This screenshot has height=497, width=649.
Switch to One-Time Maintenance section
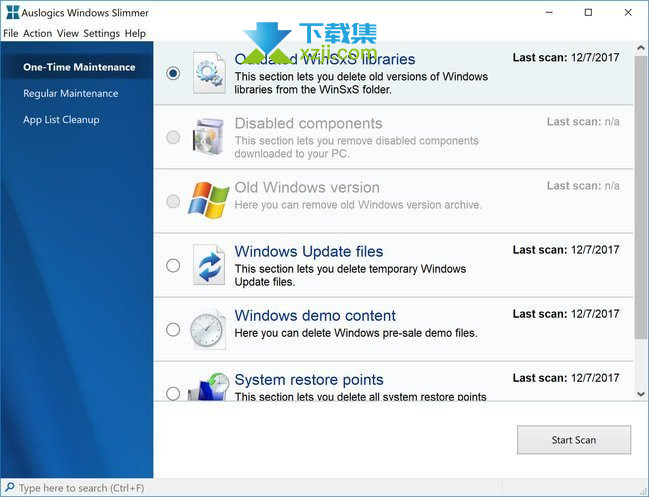pyautogui.click(x=79, y=67)
